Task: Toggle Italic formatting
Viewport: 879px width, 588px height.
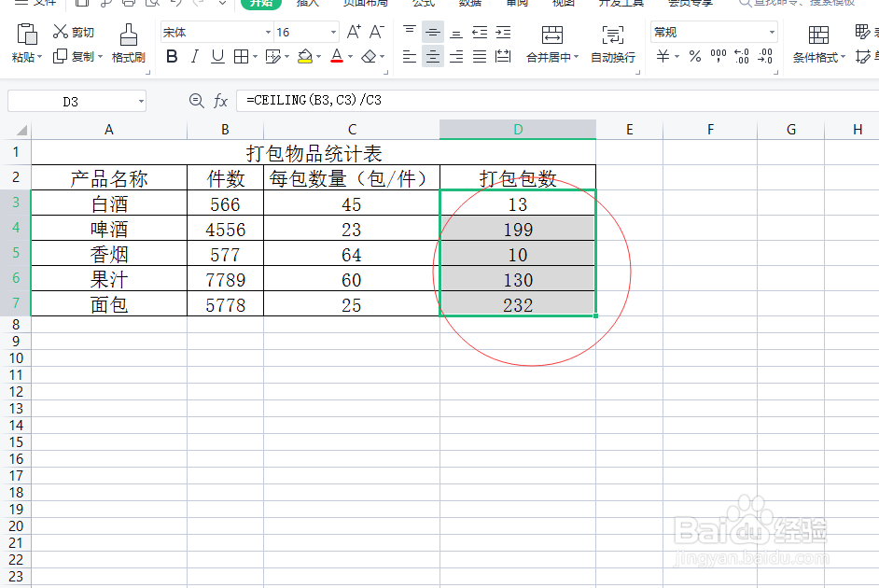Action: pyautogui.click(x=194, y=57)
